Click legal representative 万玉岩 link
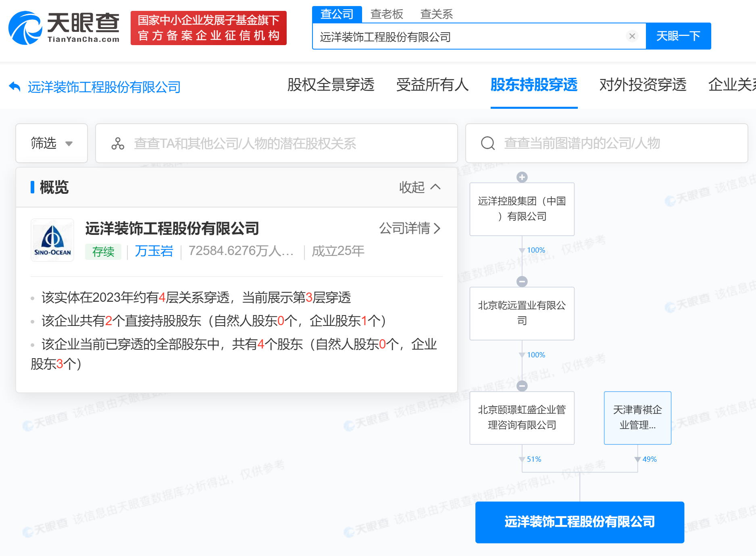 tap(154, 251)
